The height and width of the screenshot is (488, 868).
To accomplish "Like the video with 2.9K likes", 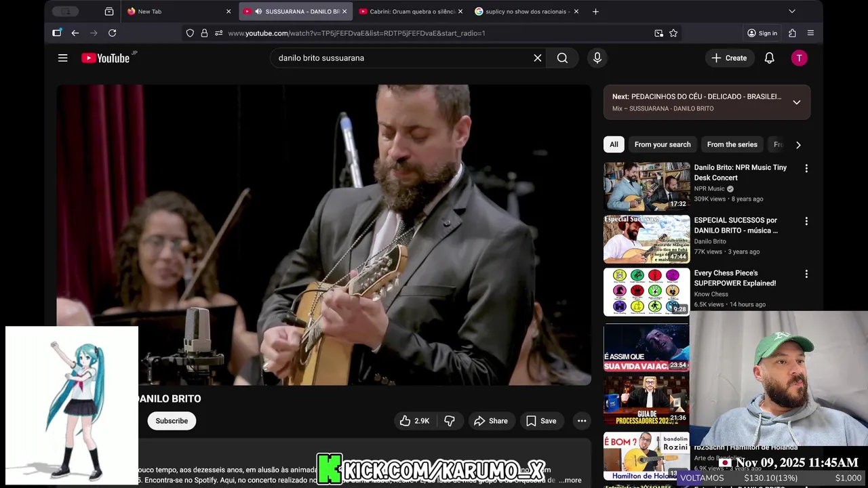I will pyautogui.click(x=414, y=421).
